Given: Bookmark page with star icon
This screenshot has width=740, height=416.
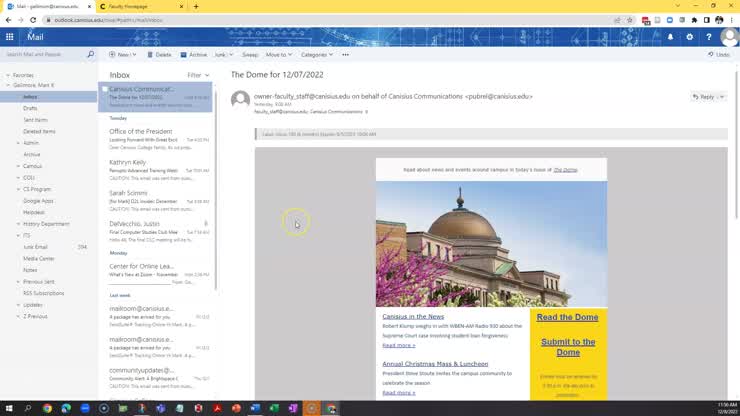Looking at the screenshot, I should tap(630, 20).
